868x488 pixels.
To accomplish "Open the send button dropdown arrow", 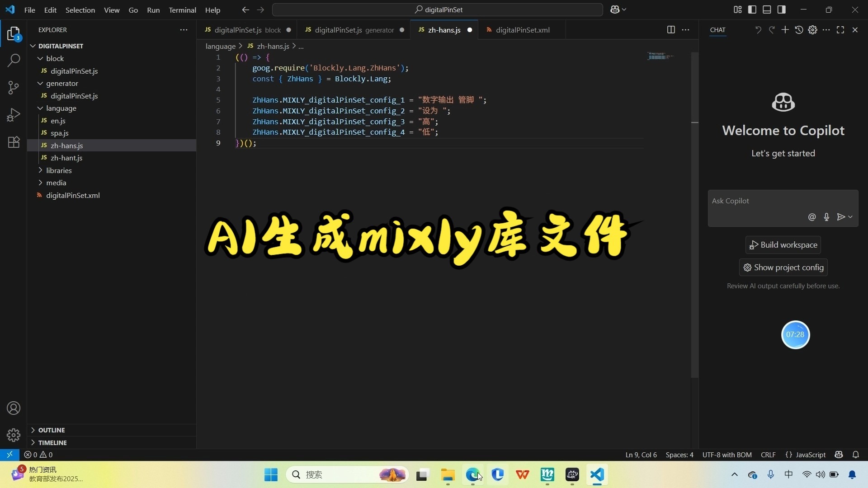I will 850,217.
